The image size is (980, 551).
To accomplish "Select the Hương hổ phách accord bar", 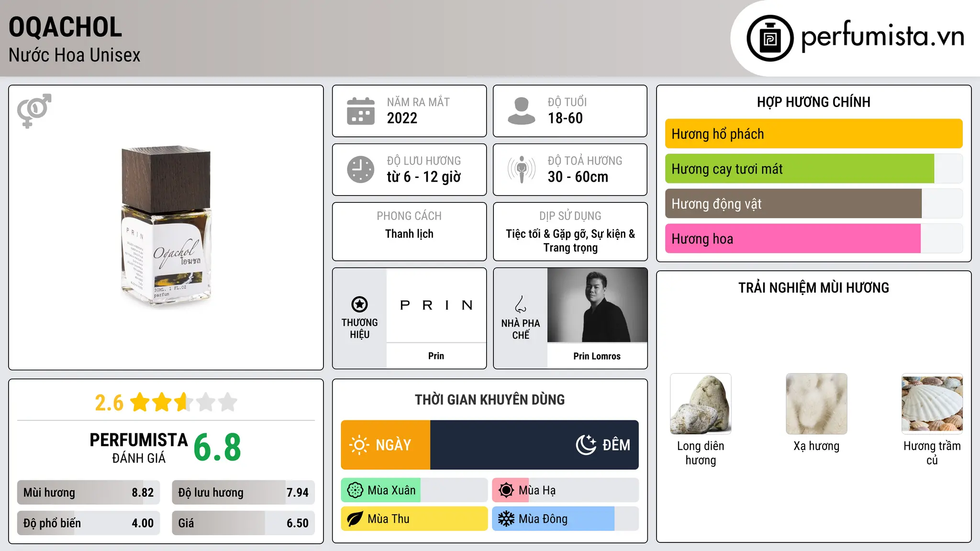I will point(813,134).
